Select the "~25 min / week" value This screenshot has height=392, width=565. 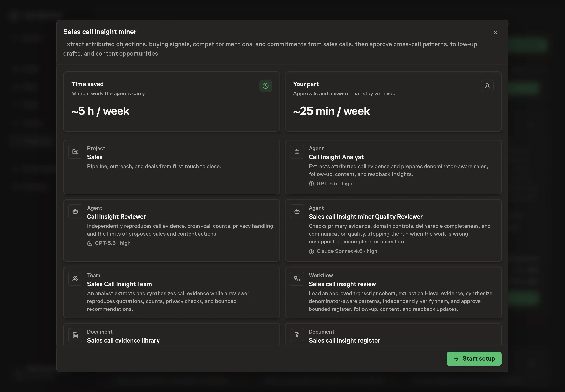pos(331,111)
